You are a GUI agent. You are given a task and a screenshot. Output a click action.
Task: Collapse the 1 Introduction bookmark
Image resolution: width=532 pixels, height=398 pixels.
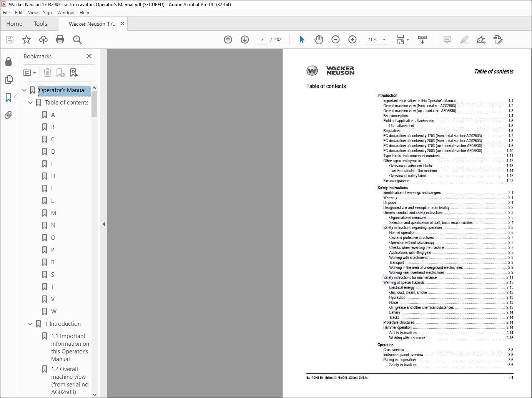[x=30, y=324]
